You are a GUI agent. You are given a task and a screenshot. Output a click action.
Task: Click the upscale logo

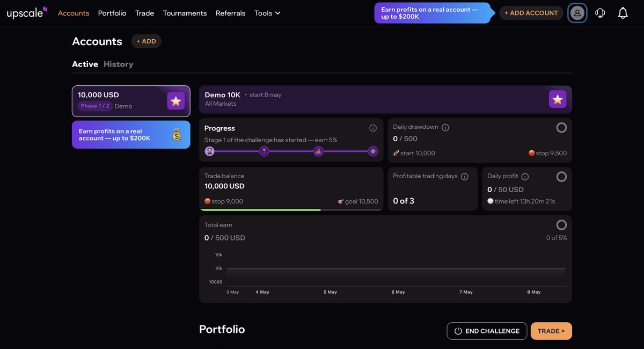pos(27,12)
